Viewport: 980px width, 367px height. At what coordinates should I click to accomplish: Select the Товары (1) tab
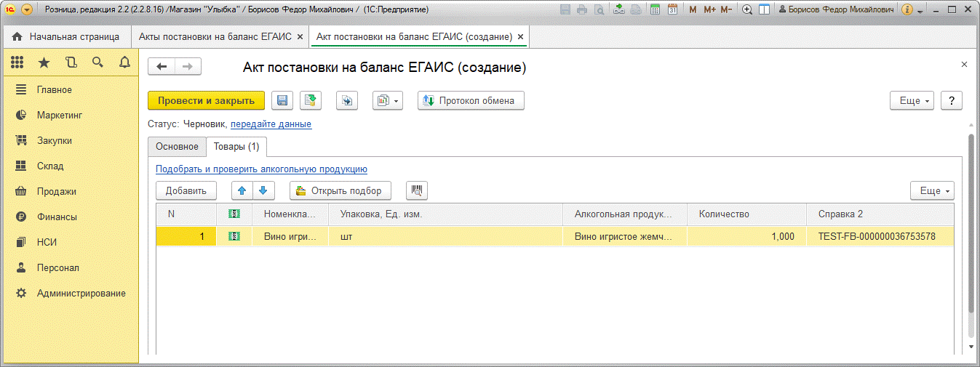click(x=236, y=146)
